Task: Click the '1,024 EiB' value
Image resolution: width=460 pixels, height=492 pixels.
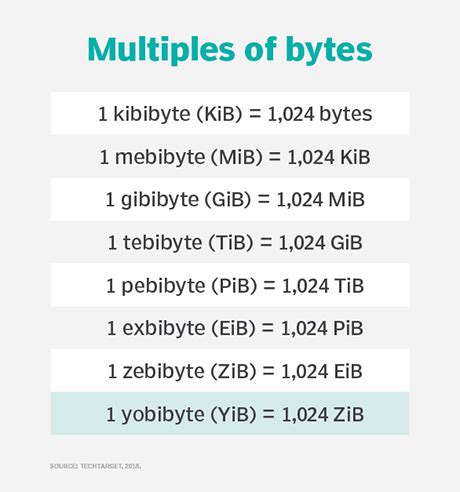Action: coord(322,371)
